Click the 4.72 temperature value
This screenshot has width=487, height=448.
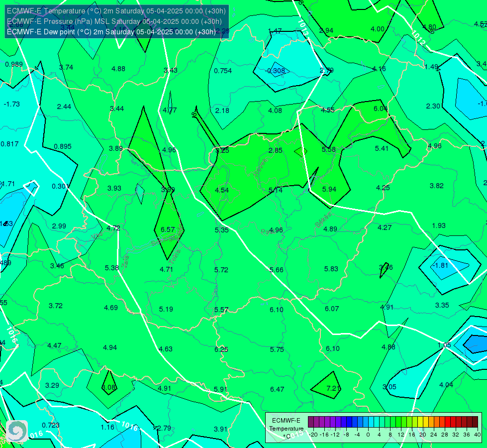[x=113, y=228]
